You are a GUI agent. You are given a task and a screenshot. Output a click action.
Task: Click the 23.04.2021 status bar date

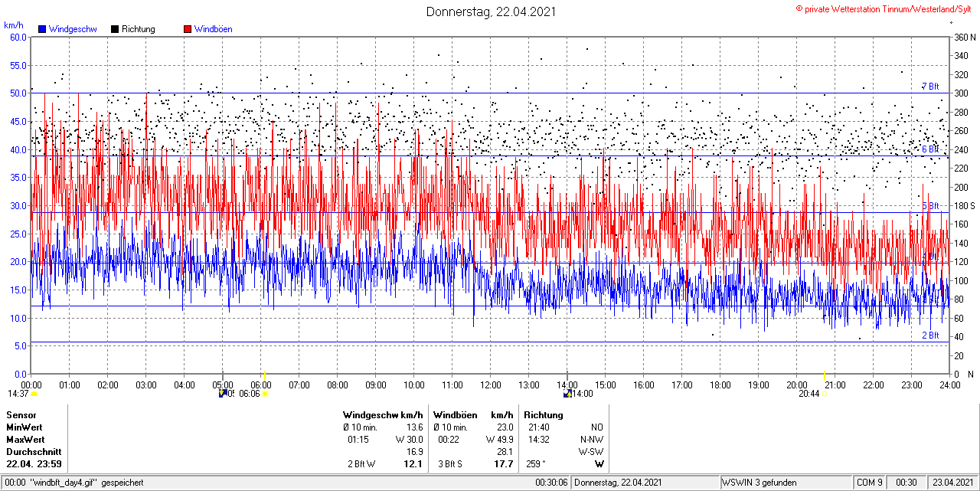pos(952,483)
